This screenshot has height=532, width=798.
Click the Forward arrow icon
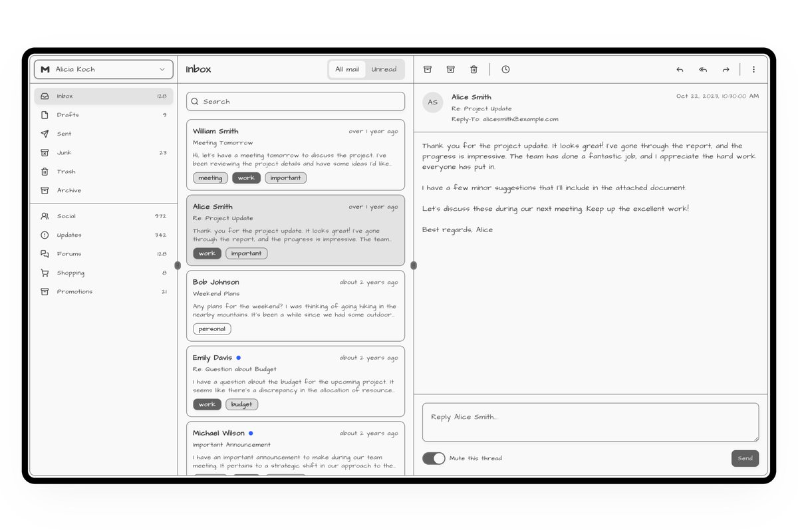(726, 69)
